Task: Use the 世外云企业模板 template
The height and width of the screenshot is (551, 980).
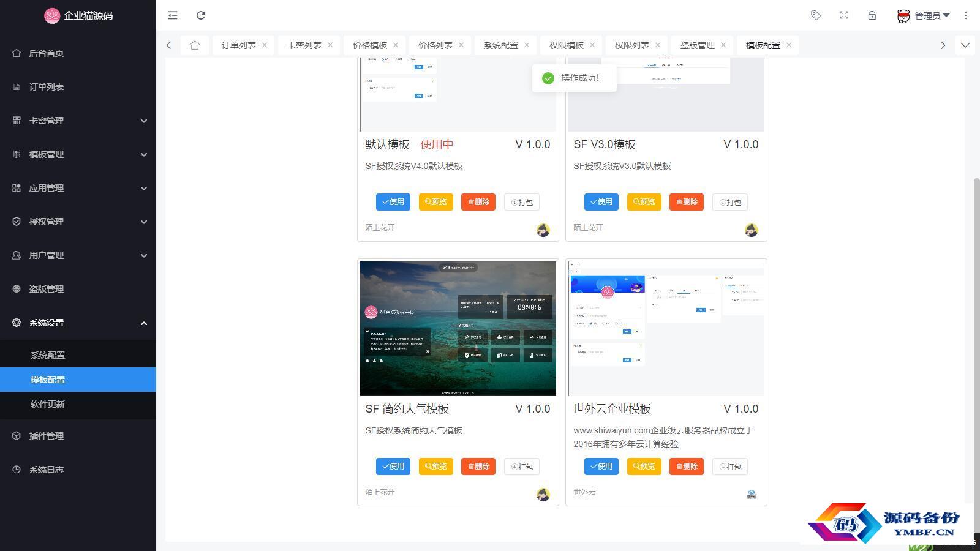Action: pos(601,467)
